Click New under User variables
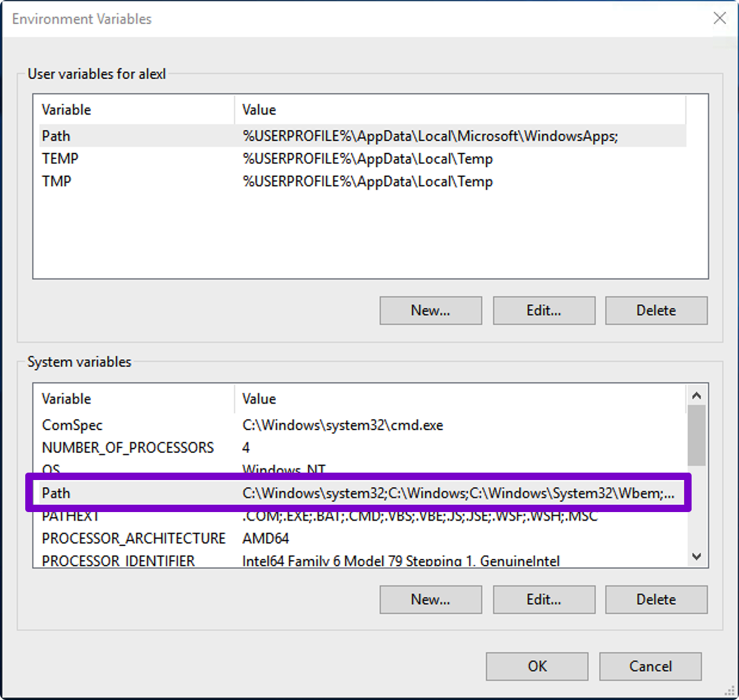 [430, 310]
